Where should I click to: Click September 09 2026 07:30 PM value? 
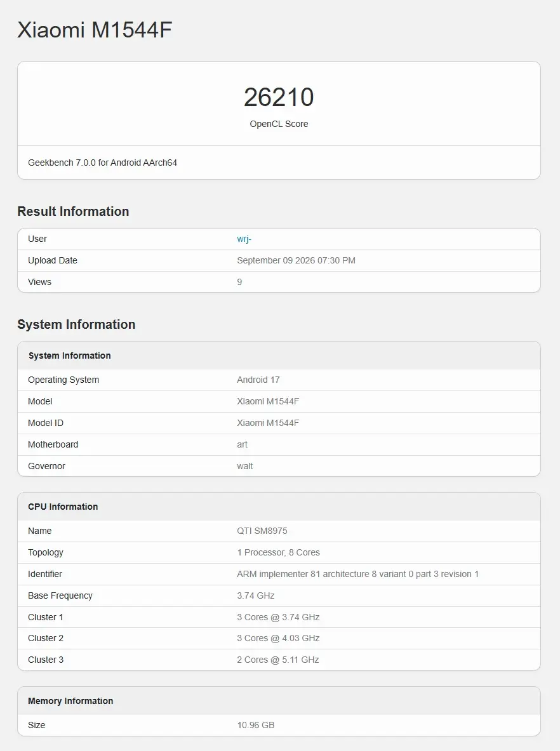pos(296,260)
